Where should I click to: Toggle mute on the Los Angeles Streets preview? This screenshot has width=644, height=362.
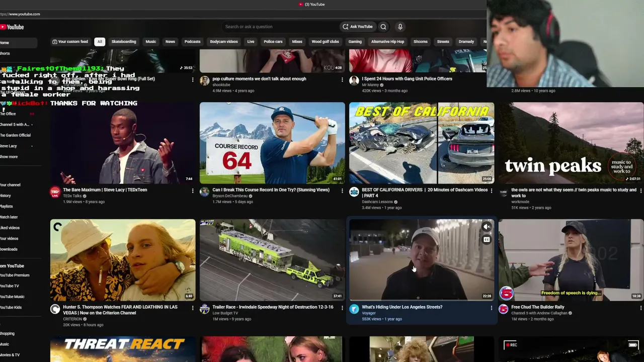pyautogui.click(x=487, y=227)
